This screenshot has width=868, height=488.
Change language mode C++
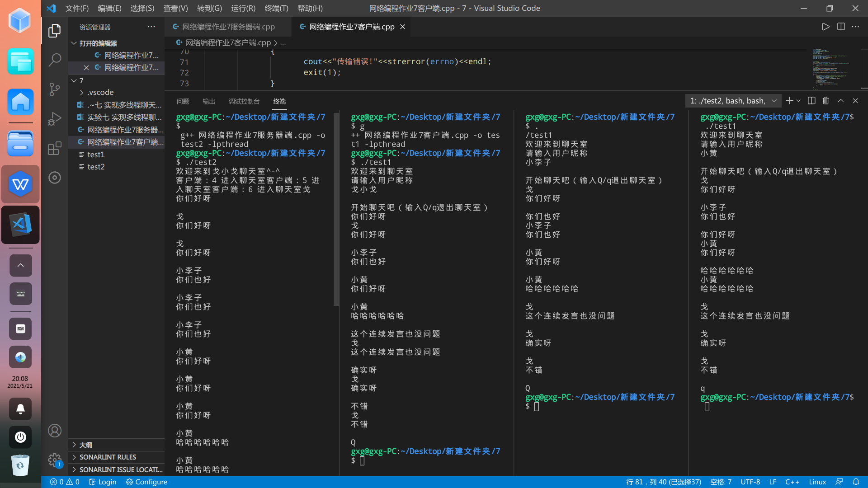[x=792, y=482]
